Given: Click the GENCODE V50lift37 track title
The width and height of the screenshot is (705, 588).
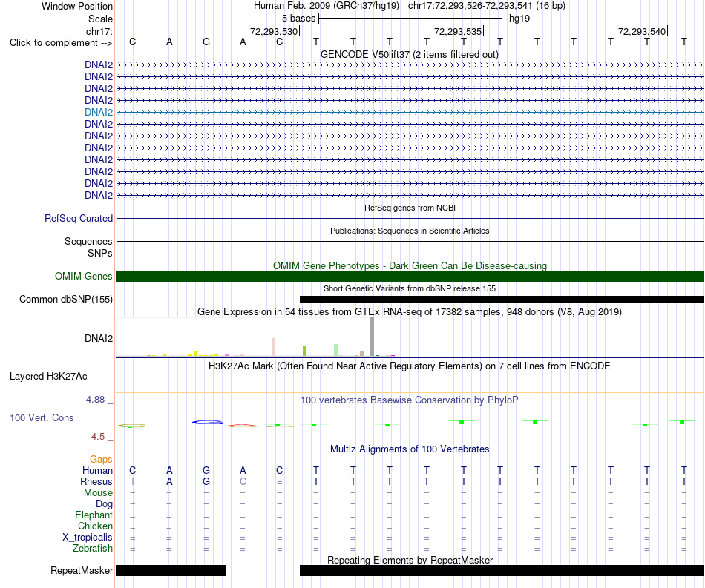Looking at the screenshot, I should (409, 54).
